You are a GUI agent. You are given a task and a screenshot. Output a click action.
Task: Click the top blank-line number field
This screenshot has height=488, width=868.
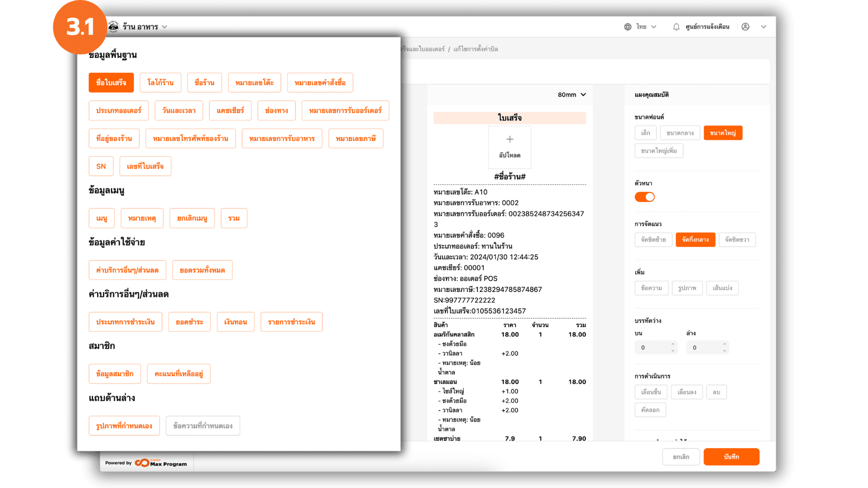pos(651,347)
